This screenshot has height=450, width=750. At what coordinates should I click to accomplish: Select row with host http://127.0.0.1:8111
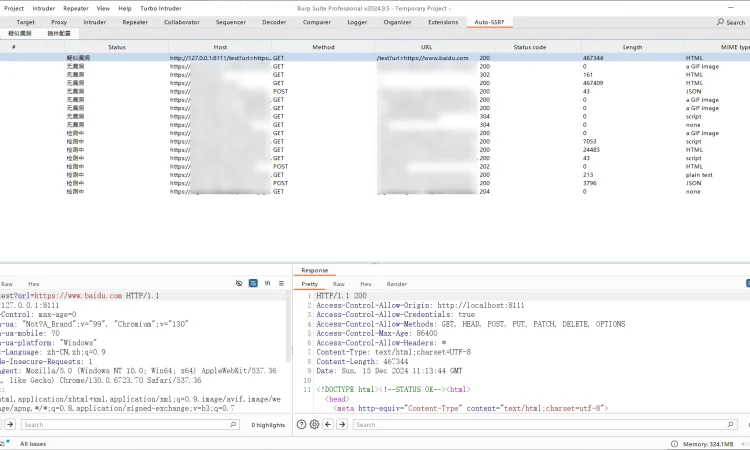[375, 57]
